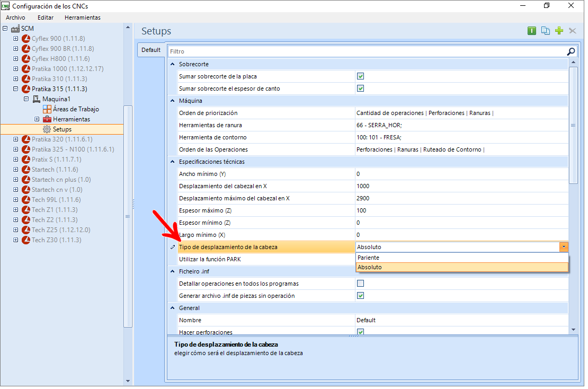Click the filter search magnifier icon
This screenshot has height=389, width=588.
571,51
